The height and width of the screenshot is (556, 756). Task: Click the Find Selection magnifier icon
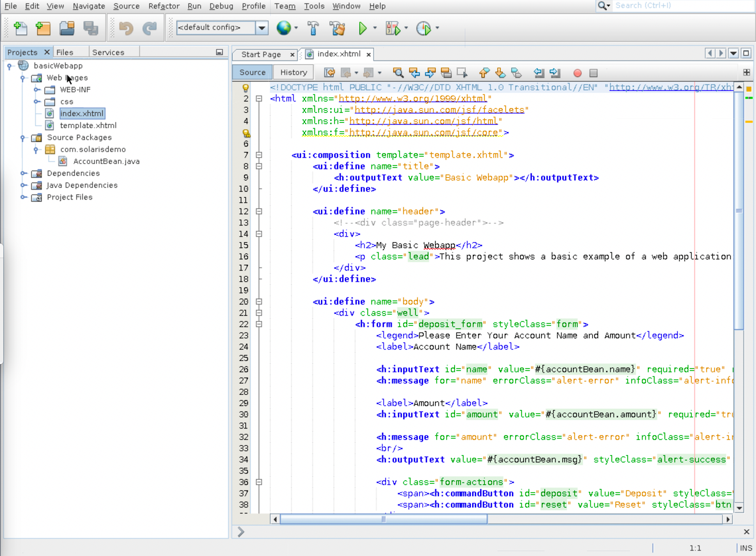pyautogui.click(x=398, y=73)
